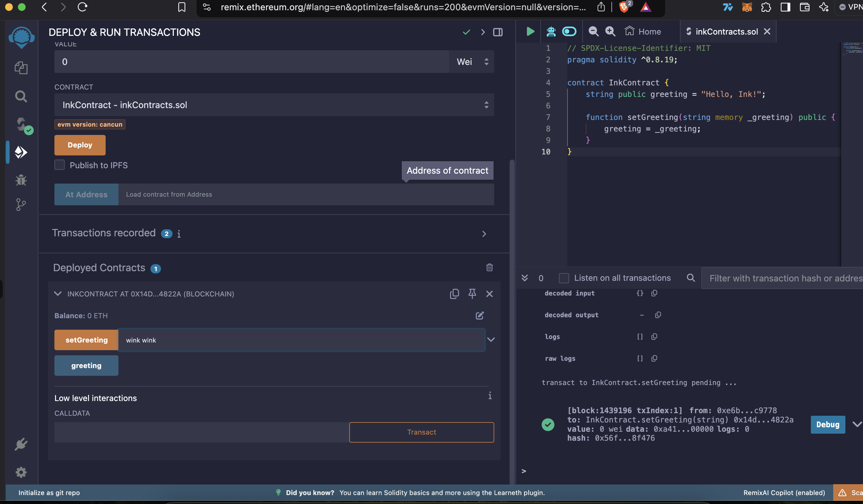Bookmark the page in browser toolbar
This screenshot has width=863, height=504.
181,7
